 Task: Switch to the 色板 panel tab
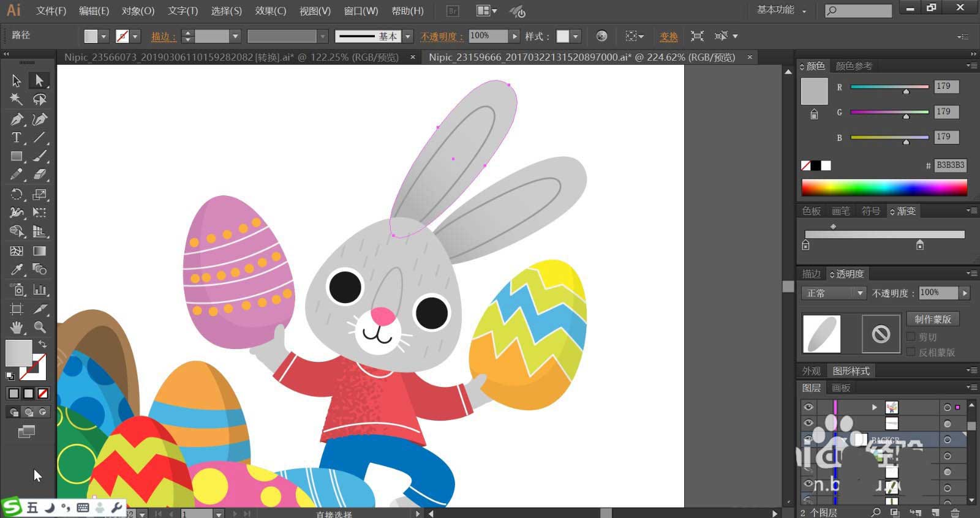812,211
